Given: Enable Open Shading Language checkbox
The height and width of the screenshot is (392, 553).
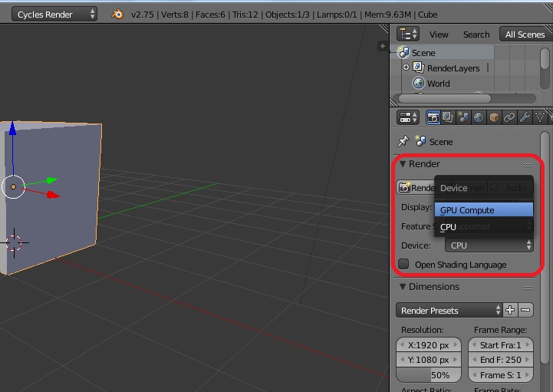Looking at the screenshot, I should click(x=403, y=265).
